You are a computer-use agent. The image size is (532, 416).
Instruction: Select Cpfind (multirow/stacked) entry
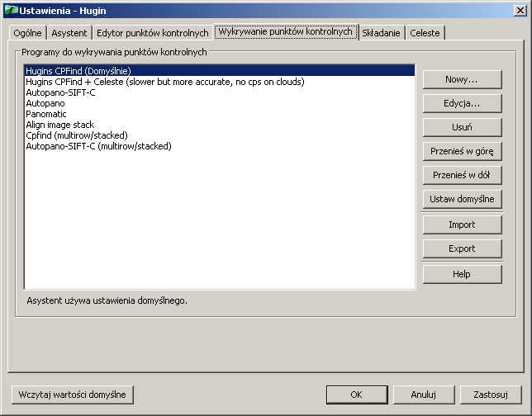[x=77, y=135]
